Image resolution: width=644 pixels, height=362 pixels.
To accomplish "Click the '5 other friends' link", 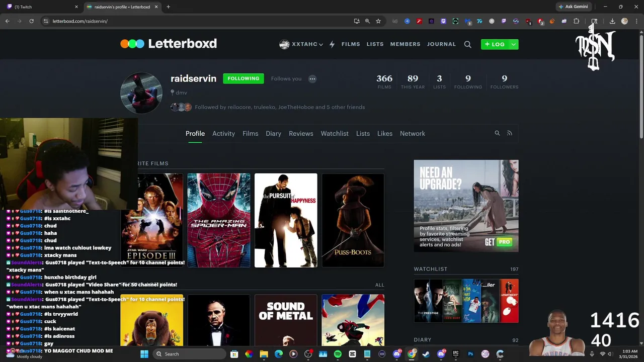I will click(x=346, y=107).
